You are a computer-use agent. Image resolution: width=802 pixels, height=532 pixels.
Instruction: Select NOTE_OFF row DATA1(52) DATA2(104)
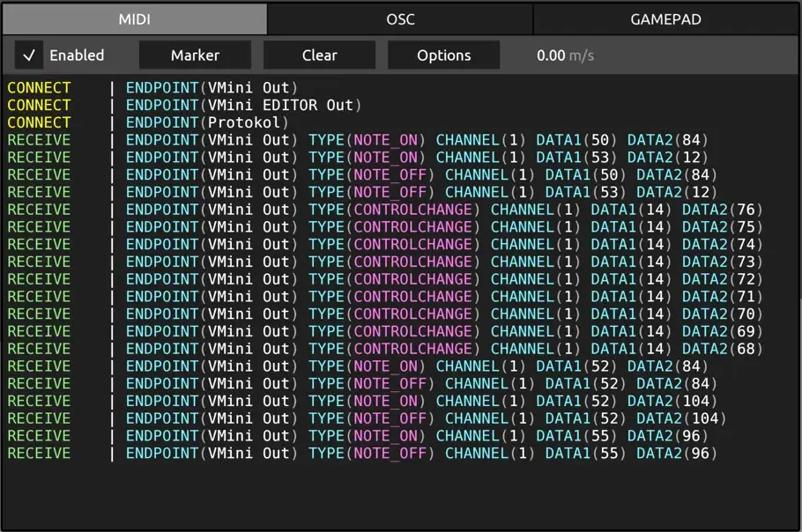367,418
